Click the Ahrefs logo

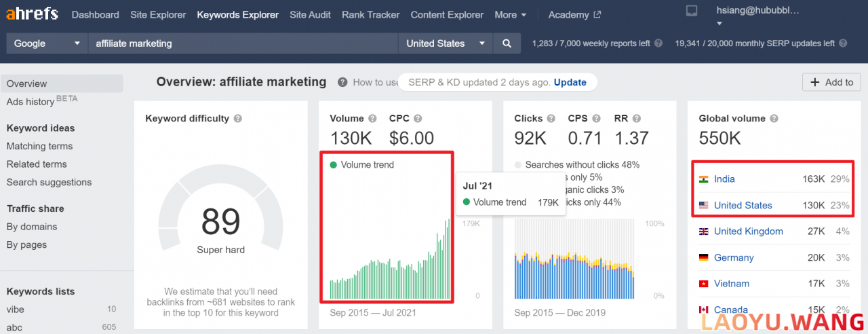32,14
